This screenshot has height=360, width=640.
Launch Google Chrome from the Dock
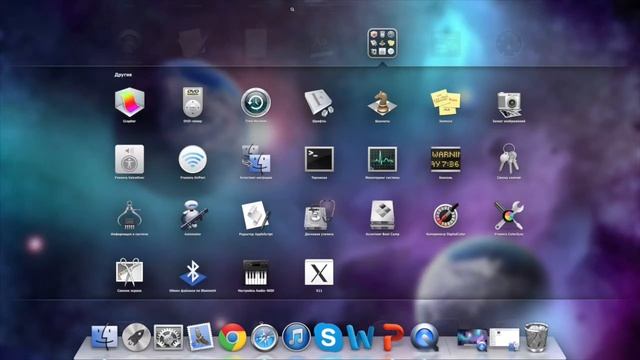pyautogui.click(x=232, y=338)
